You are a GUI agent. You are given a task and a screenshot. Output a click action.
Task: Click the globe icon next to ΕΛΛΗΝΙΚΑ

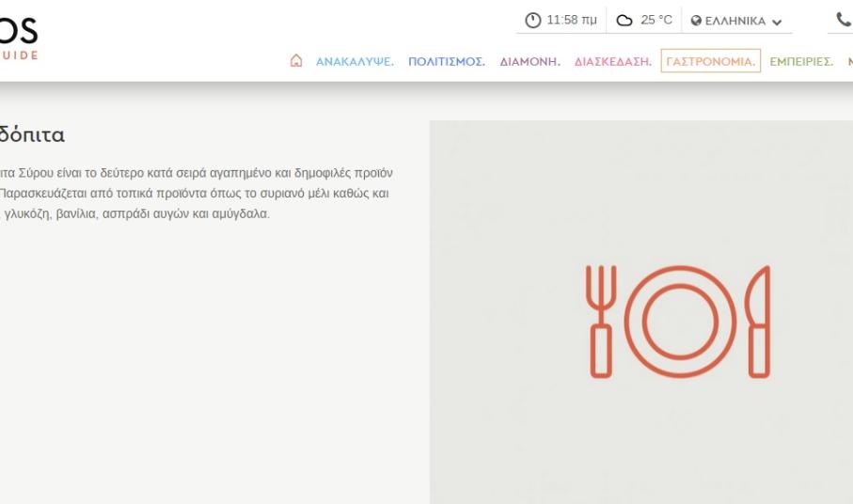click(696, 21)
